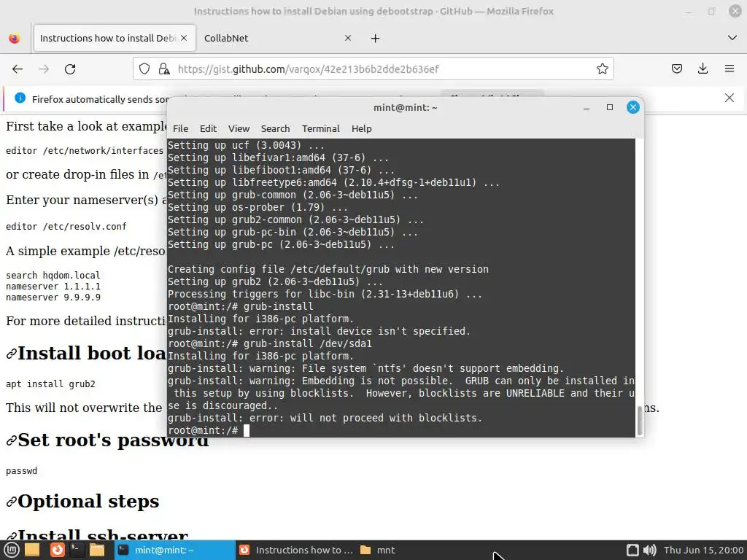Click 'nameserver 1.1.1.1' line on page
This screenshot has height=560, width=747.
pyautogui.click(x=53, y=286)
